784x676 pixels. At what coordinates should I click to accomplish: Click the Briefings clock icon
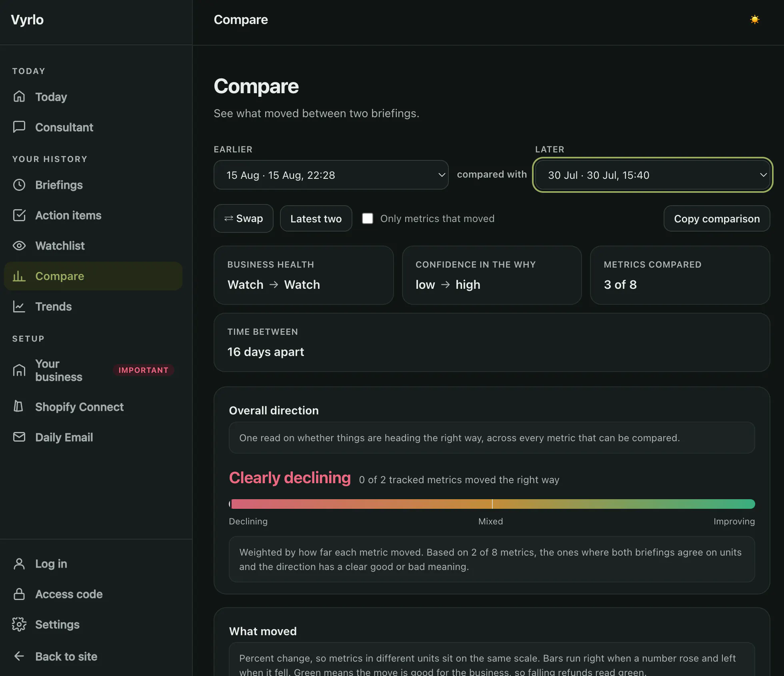19,185
